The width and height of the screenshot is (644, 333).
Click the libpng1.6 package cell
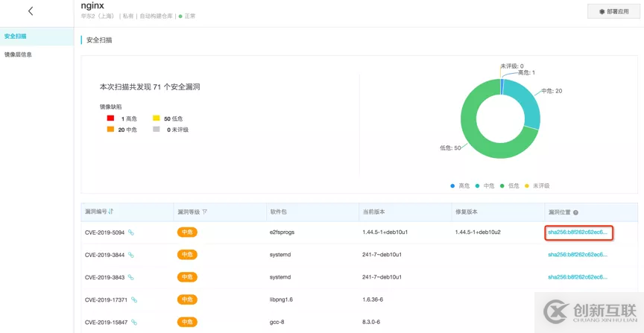click(x=281, y=299)
